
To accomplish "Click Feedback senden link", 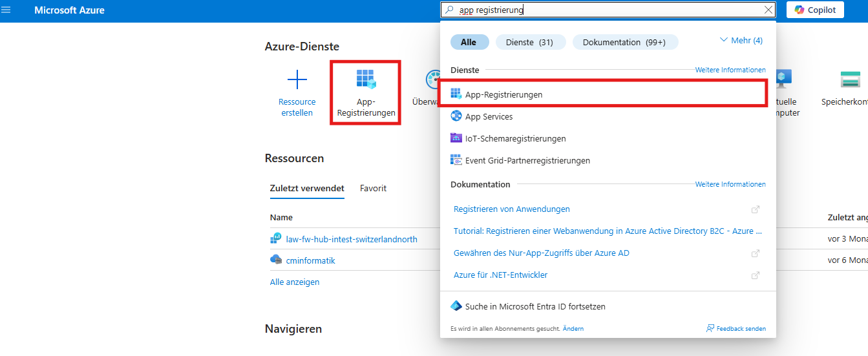I will pyautogui.click(x=741, y=329).
